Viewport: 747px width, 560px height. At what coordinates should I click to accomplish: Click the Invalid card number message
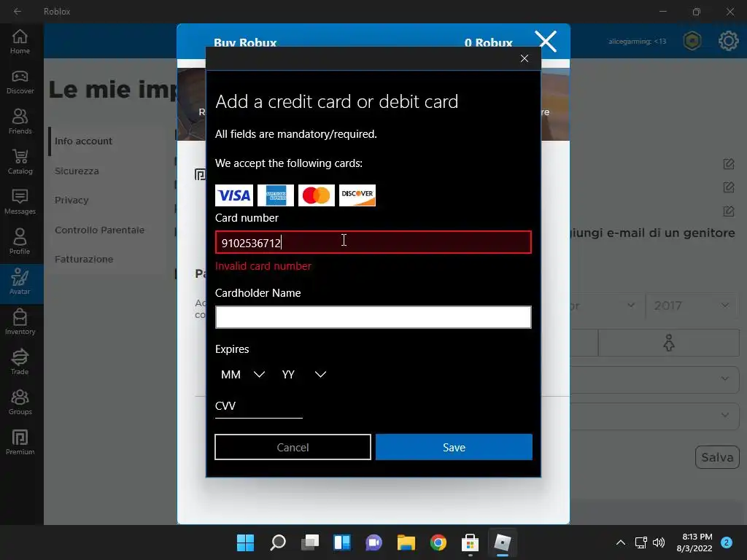263,266
